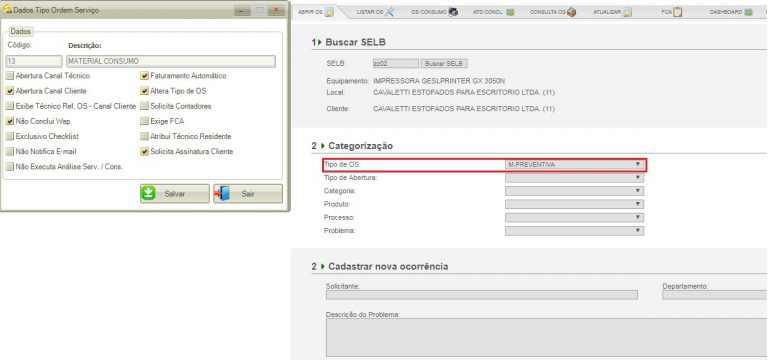Open the Categoria dropdown list
The width and height of the screenshot is (768, 360).
(574, 191)
